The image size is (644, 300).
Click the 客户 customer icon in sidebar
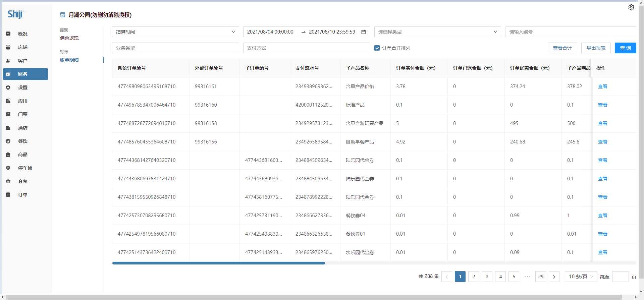pos(8,61)
